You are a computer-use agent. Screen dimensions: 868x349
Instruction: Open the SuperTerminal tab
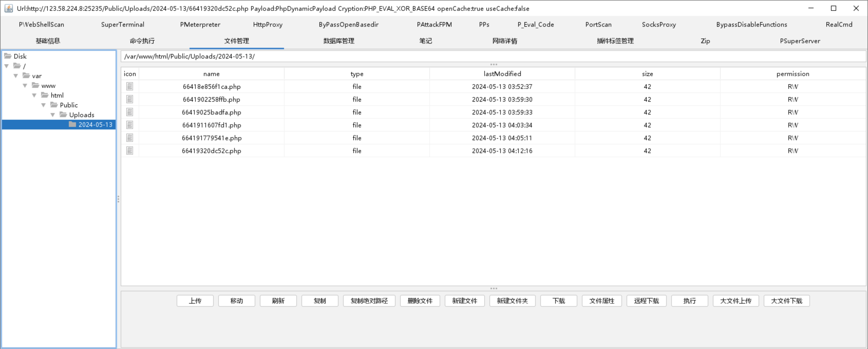123,24
